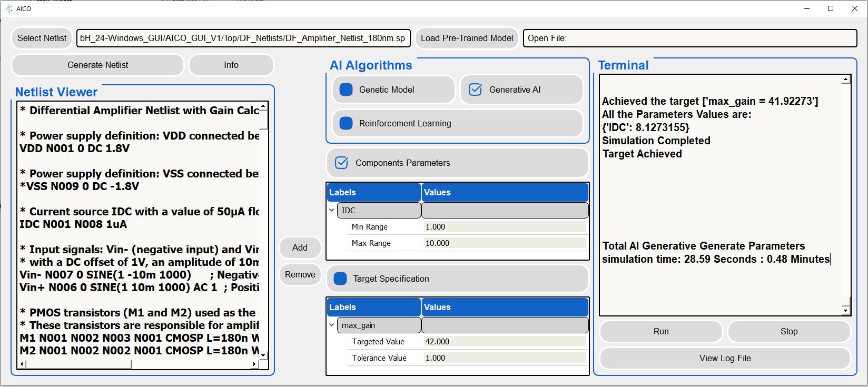Edit the IDC Max Range value
Screen dimensions: 868x387
click(504, 243)
